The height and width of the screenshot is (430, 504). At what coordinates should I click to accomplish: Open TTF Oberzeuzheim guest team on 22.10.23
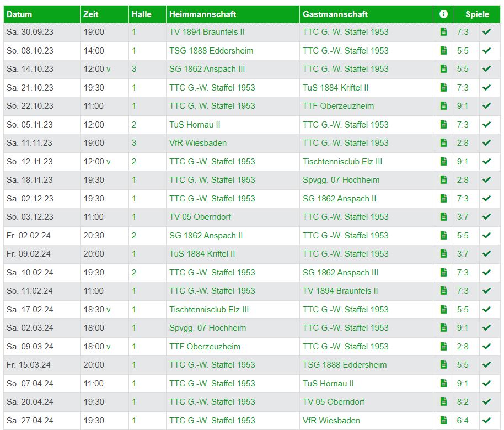338,106
